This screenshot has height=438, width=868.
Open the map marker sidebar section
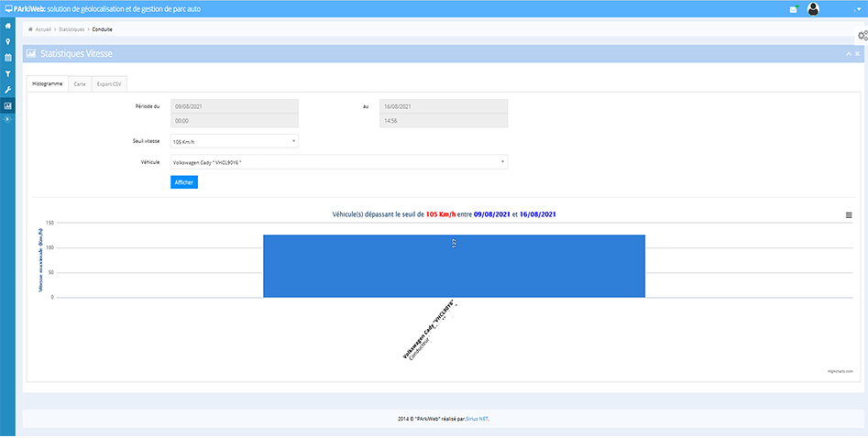(7, 41)
